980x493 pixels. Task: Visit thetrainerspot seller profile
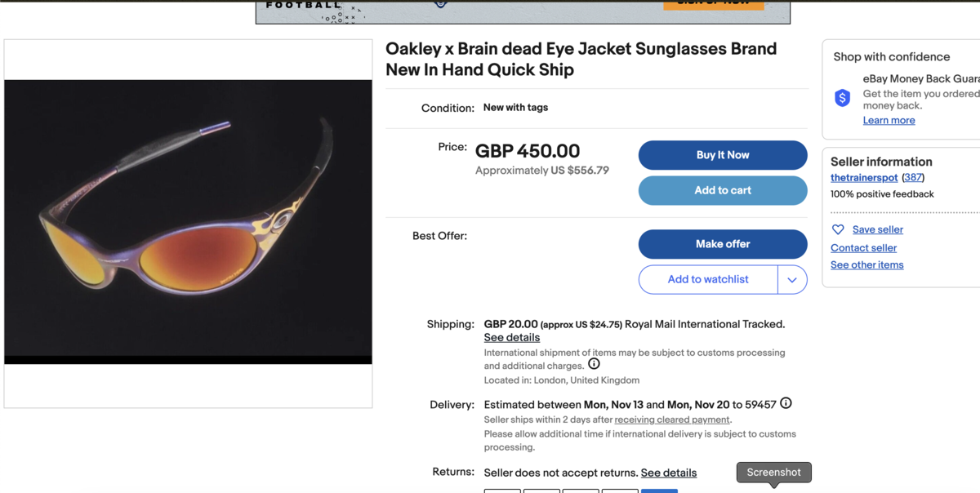[x=864, y=177]
